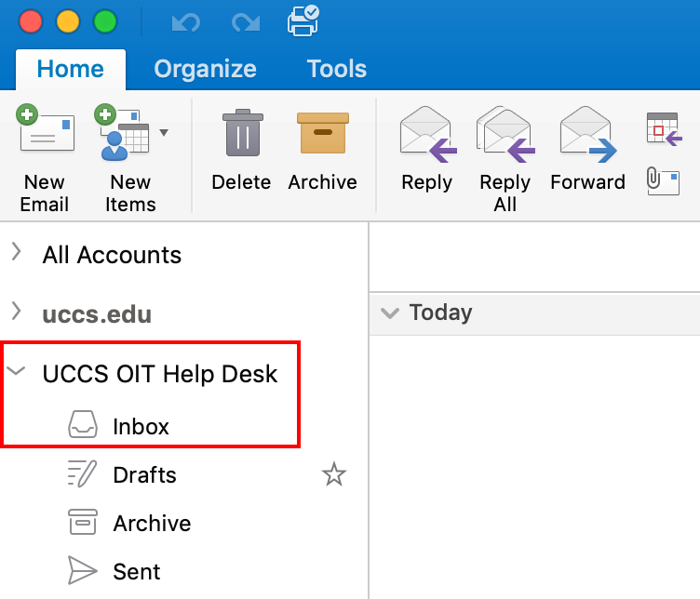Click the Redo arrow icon

[x=246, y=21]
